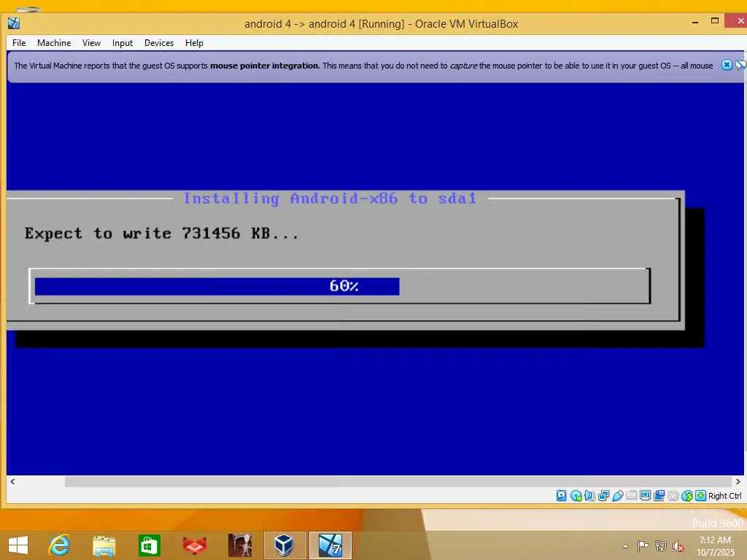Click the horizontal scrollbar left arrow
The height and width of the screenshot is (560, 747).
(13, 482)
